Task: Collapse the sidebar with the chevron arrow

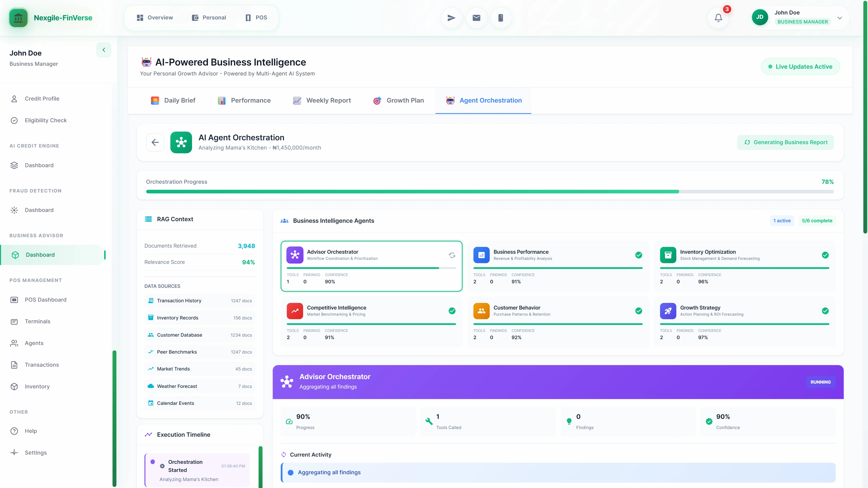Action: (104, 49)
